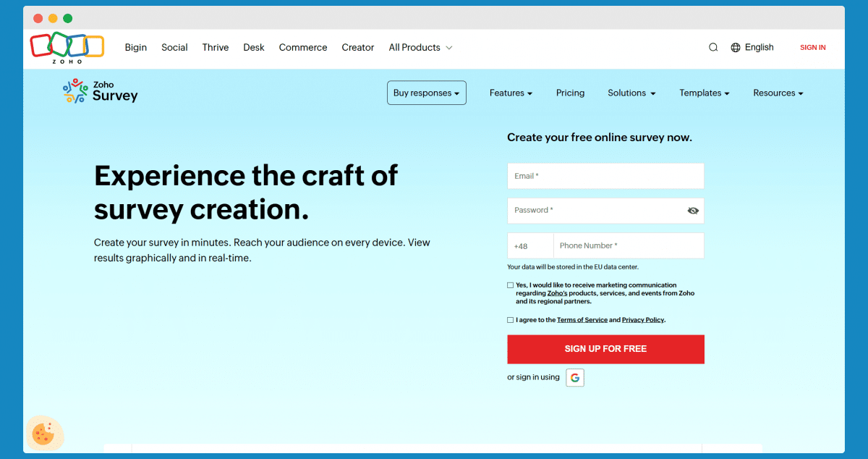Sign in using the Google icon

coord(575,377)
